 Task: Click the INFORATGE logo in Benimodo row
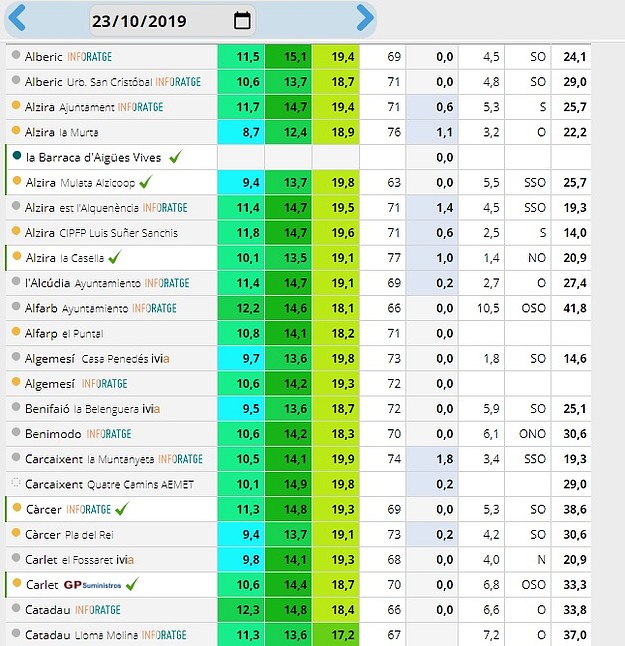coord(109,434)
